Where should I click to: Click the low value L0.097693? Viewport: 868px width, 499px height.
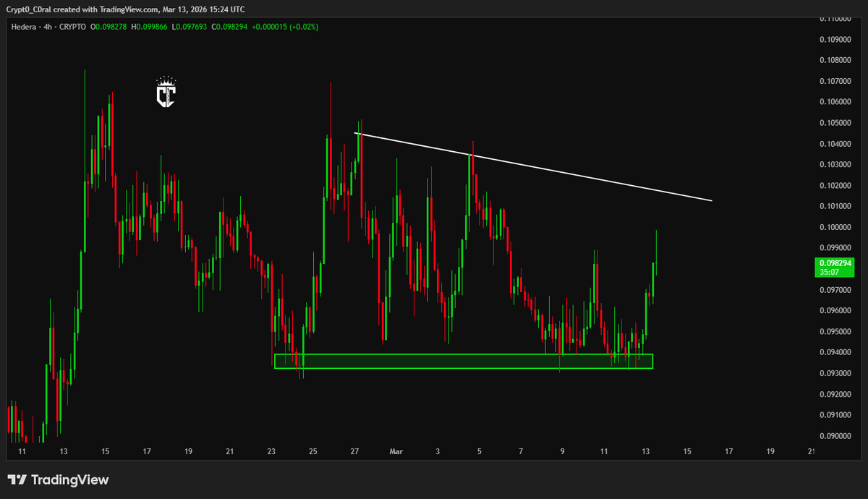point(191,27)
